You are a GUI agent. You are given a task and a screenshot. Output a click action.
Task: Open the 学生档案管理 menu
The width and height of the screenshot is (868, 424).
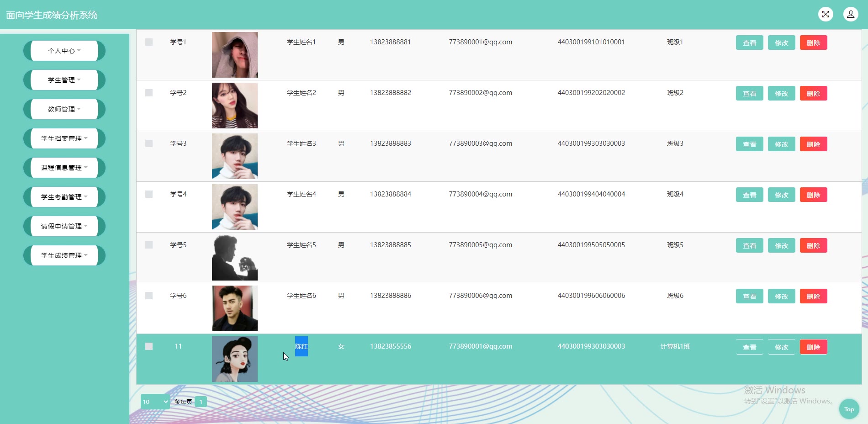pos(64,138)
